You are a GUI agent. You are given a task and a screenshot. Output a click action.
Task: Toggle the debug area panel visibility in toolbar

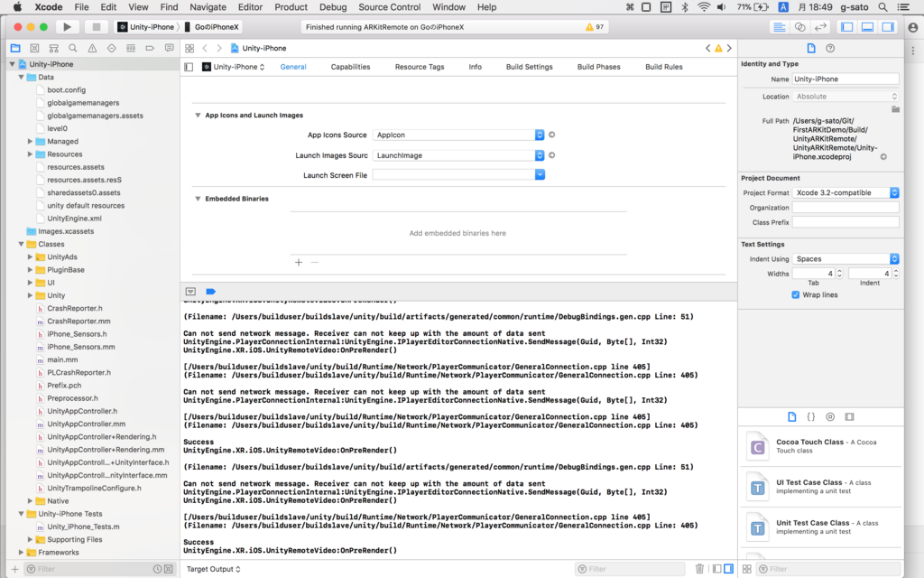(867, 27)
